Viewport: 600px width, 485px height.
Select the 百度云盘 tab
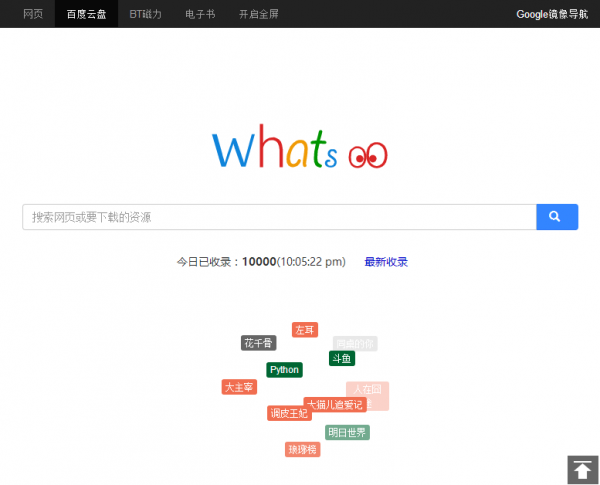coord(85,14)
